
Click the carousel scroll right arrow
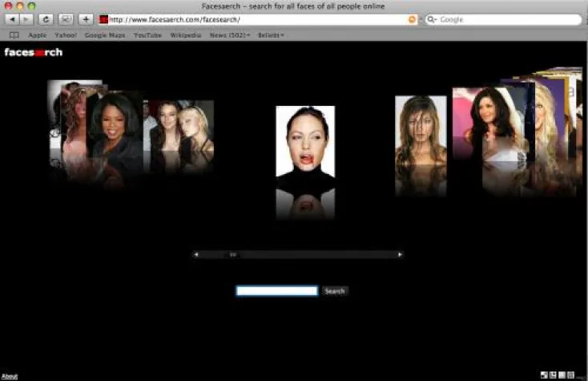400,255
